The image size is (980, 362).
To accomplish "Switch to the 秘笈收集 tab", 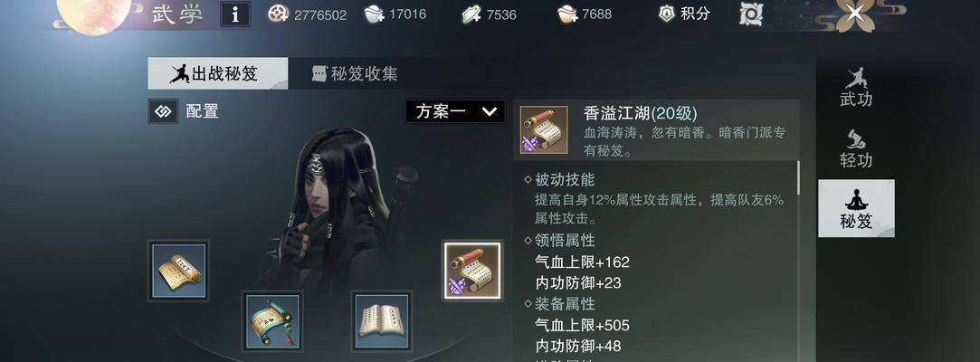I will pyautogui.click(x=355, y=74).
